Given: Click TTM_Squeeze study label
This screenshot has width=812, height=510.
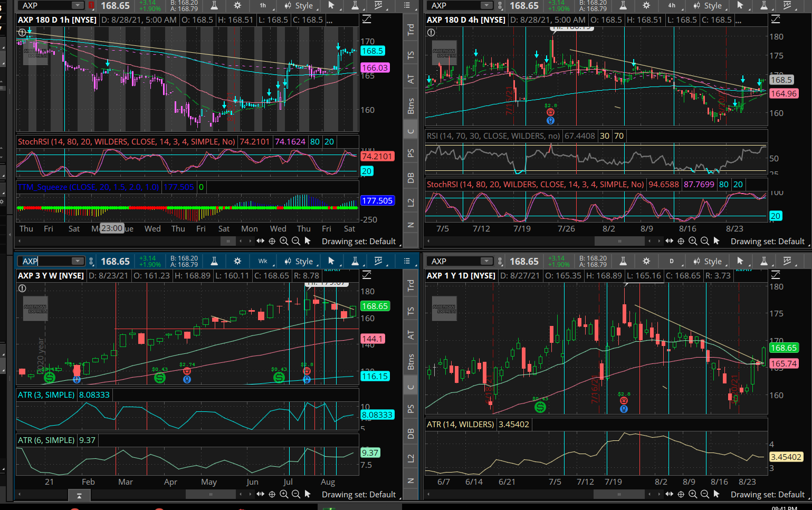Looking at the screenshot, I should [89, 187].
